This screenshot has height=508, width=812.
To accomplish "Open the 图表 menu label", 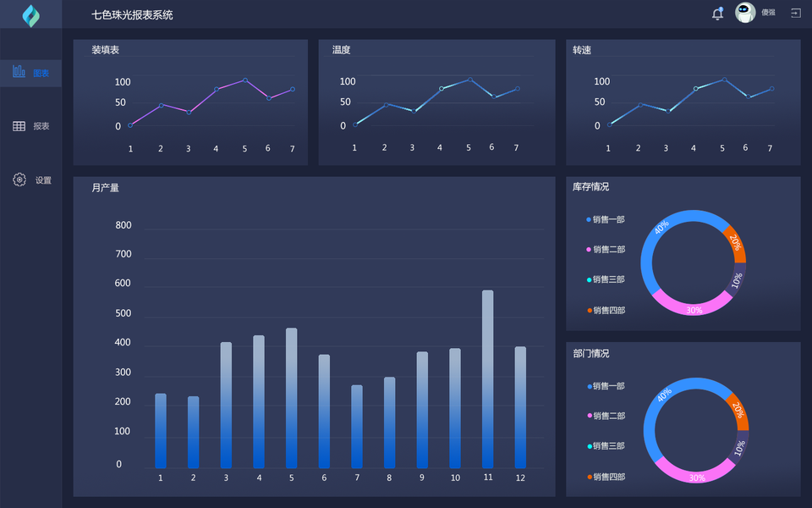I will (x=41, y=73).
